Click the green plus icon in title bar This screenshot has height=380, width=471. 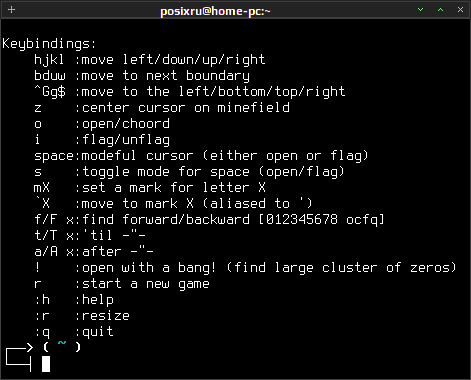click(11, 10)
